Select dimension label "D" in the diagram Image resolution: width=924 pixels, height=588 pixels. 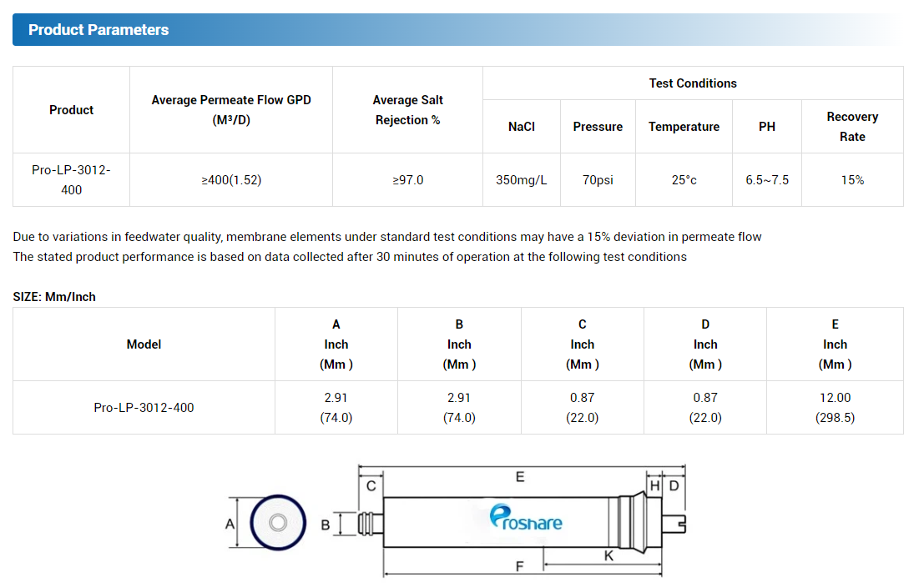point(674,486)
